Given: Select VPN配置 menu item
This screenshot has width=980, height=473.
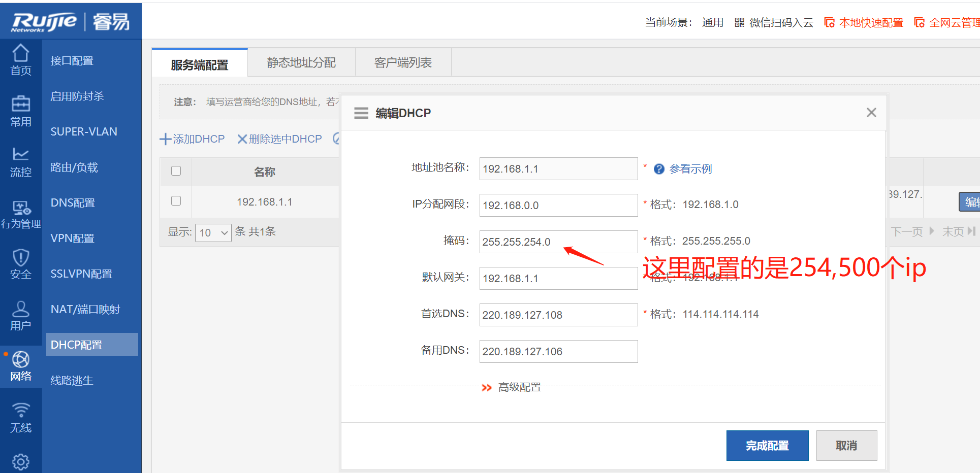Looking at the screenshot, I should [x=72, y=239].
